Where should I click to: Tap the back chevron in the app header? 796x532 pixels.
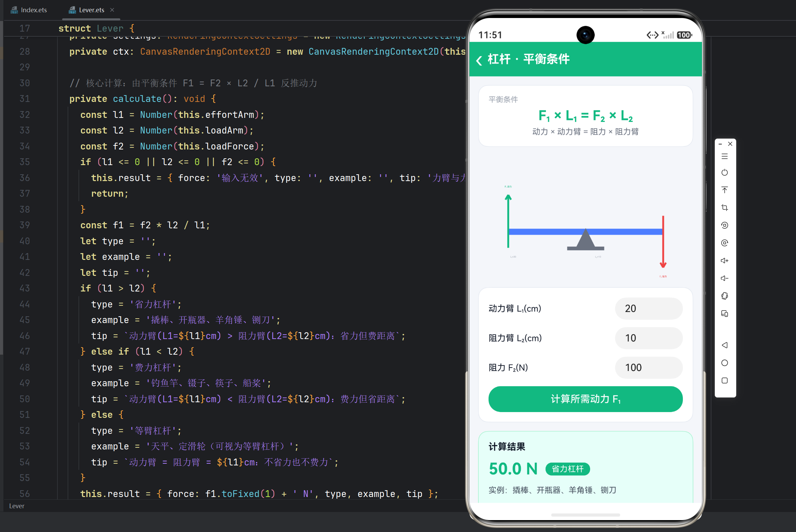pos(479,60)
